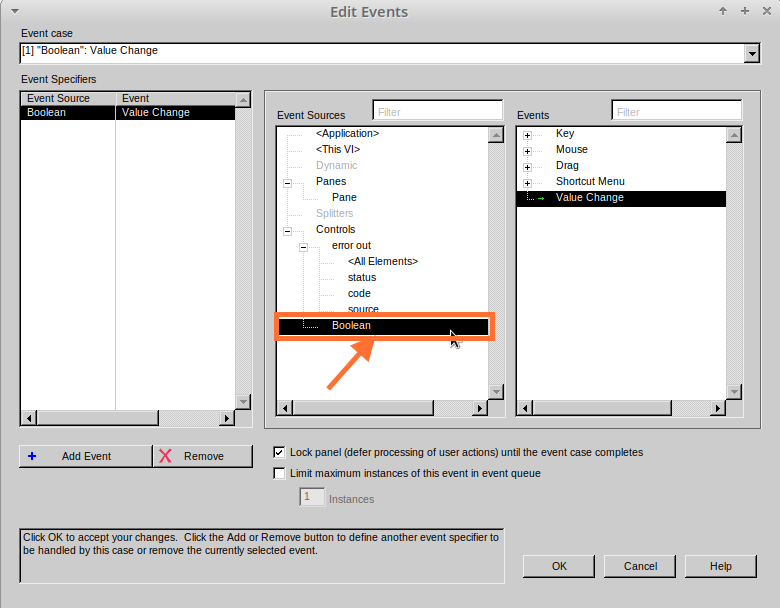Confirm with OK button
The width and height of the screenshot is (780, 608).
pos(559,566)
